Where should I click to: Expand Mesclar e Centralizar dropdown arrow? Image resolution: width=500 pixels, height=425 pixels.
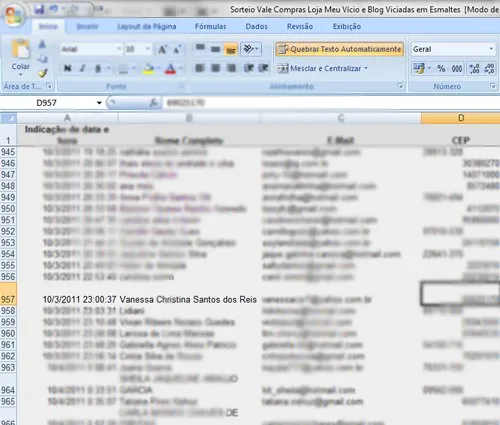click(366, 68)
